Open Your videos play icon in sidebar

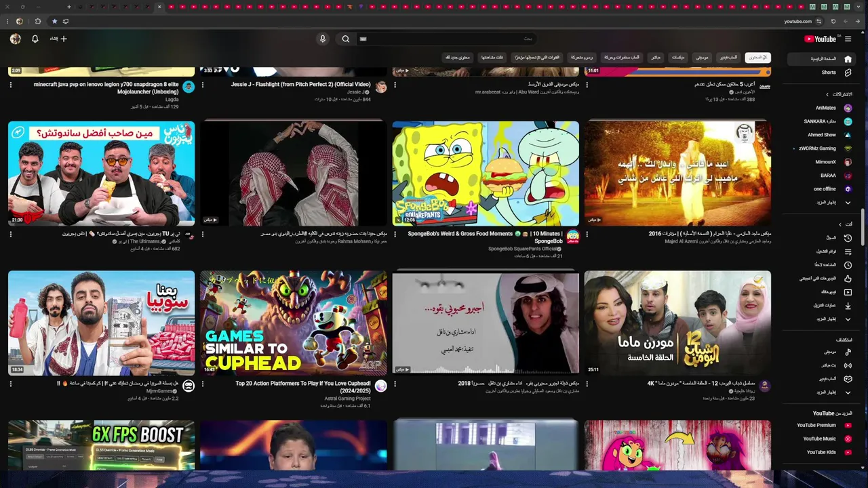(848, 292)
